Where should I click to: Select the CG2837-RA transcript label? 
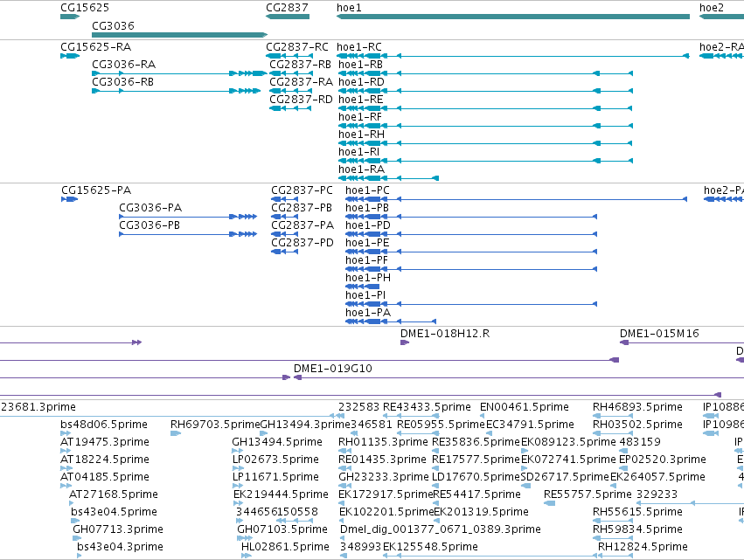pyautogui.click(x=302, y=82)
